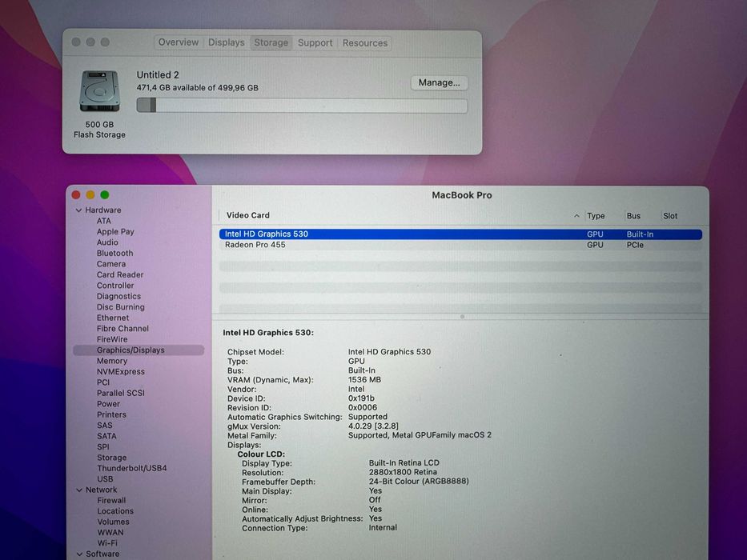Select Card Reader in the sidebar
The width and height of the screenshot is (747, 560).
[x=120, y=274]
